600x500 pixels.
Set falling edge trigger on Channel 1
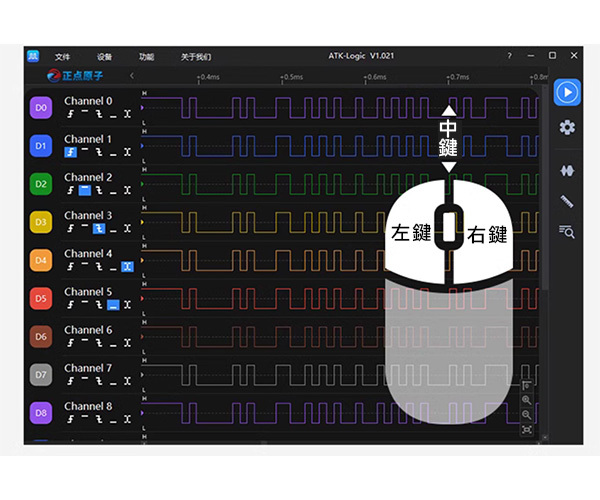tap(99, 152)
